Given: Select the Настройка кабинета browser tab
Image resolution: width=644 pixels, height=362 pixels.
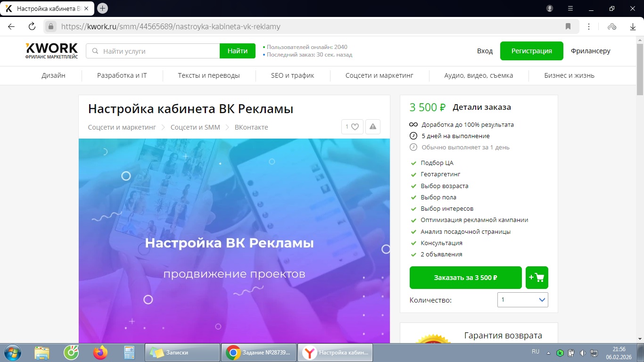Looking at the screenshot, I should pyautogui.click(x=47, y=8).
